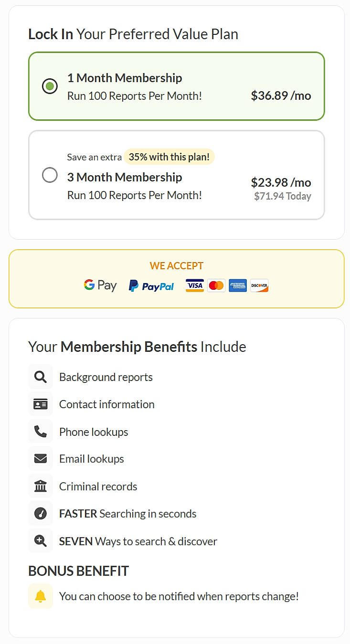The width and height of the screenshot is (350, 644).
Task: Click the Visa card icon
Action: (194, 285)
